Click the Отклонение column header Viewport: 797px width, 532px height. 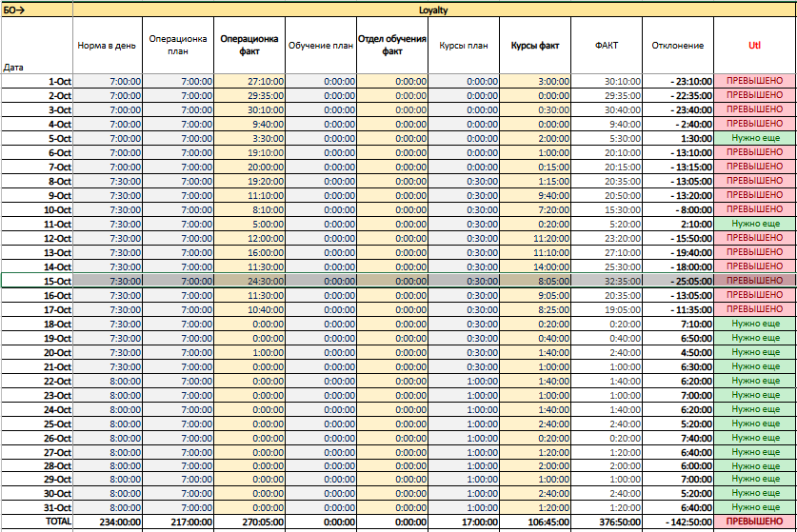pos(678,46)
